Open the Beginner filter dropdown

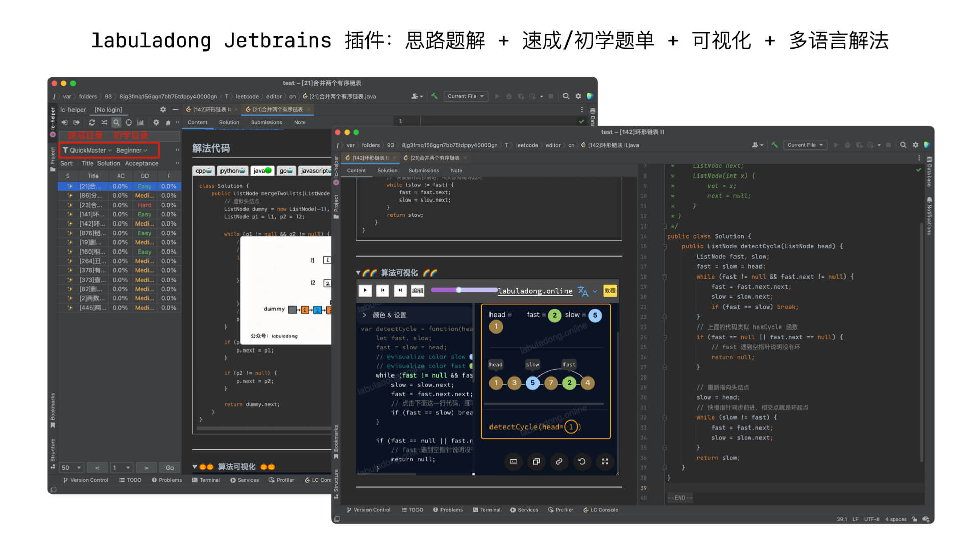(x=132, y=150)
